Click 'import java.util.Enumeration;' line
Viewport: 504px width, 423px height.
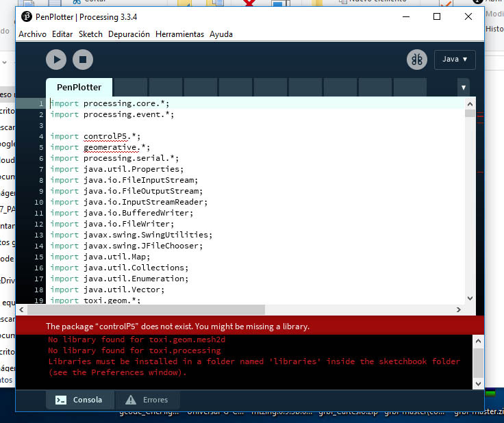tap(119, 279)
